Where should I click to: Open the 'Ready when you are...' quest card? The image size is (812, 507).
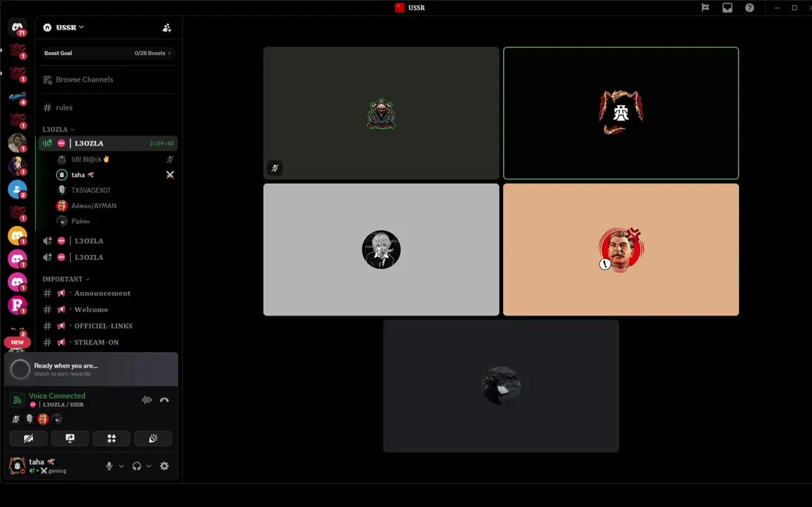pyautogui.click(x=91, y=369)
